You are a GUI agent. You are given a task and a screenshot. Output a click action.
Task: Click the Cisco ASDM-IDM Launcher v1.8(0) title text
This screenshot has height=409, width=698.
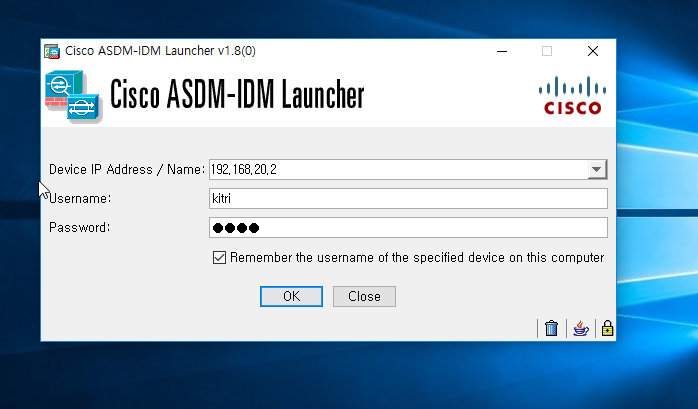[160, 51]
